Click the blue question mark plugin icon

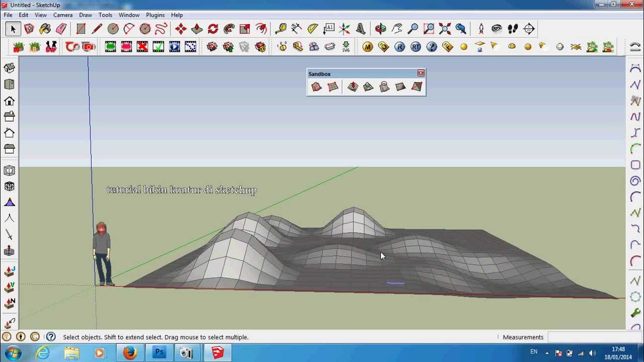[432, 47]
